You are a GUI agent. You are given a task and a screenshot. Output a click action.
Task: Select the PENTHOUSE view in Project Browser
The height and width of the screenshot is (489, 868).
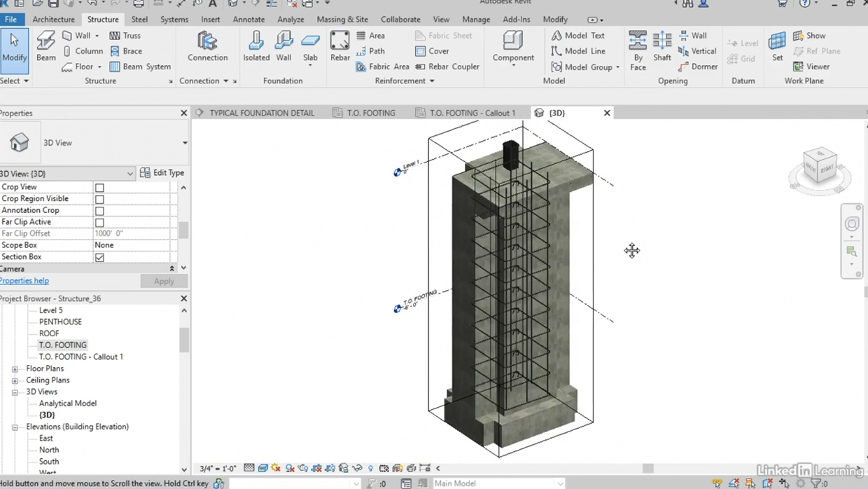click(x=60, y=322)
